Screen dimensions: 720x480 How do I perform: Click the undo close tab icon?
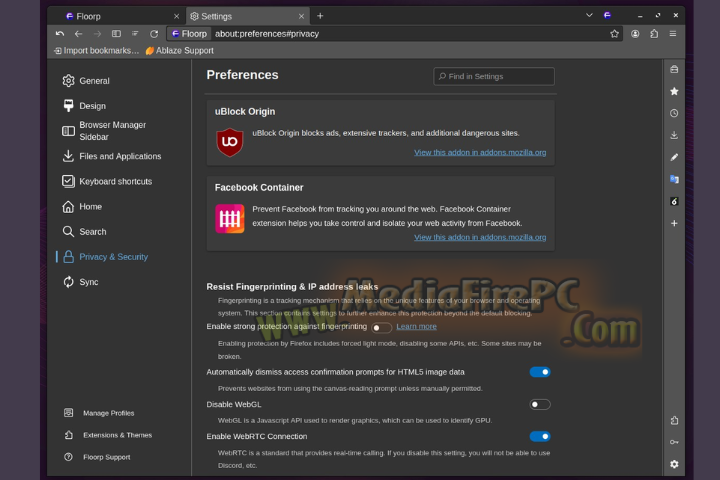point(60,34)
